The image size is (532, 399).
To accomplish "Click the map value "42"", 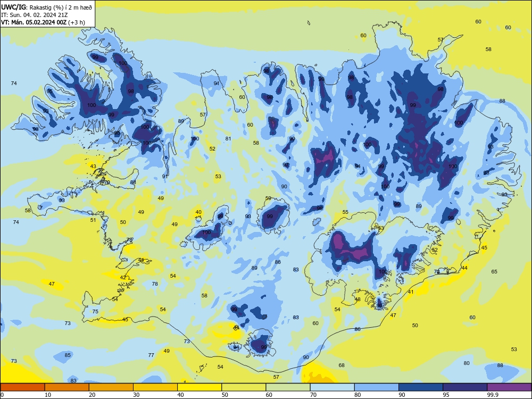I will click(123, 277).
